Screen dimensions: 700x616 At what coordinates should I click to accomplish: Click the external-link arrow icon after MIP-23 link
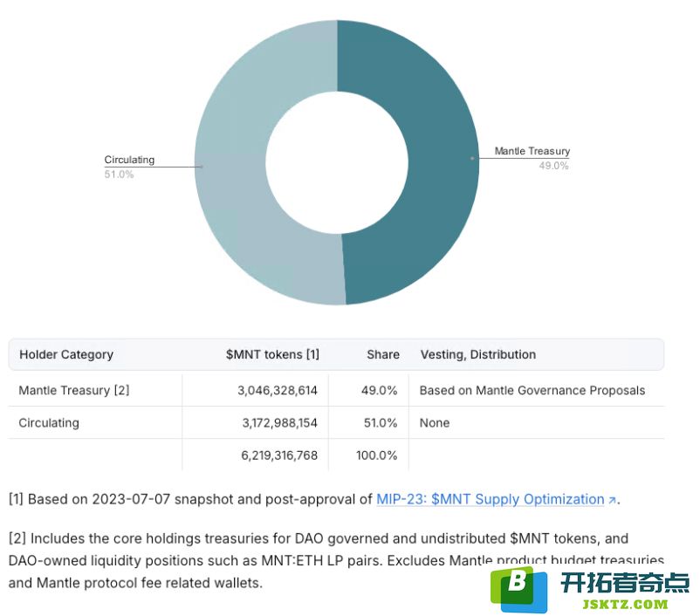point(612,500)
